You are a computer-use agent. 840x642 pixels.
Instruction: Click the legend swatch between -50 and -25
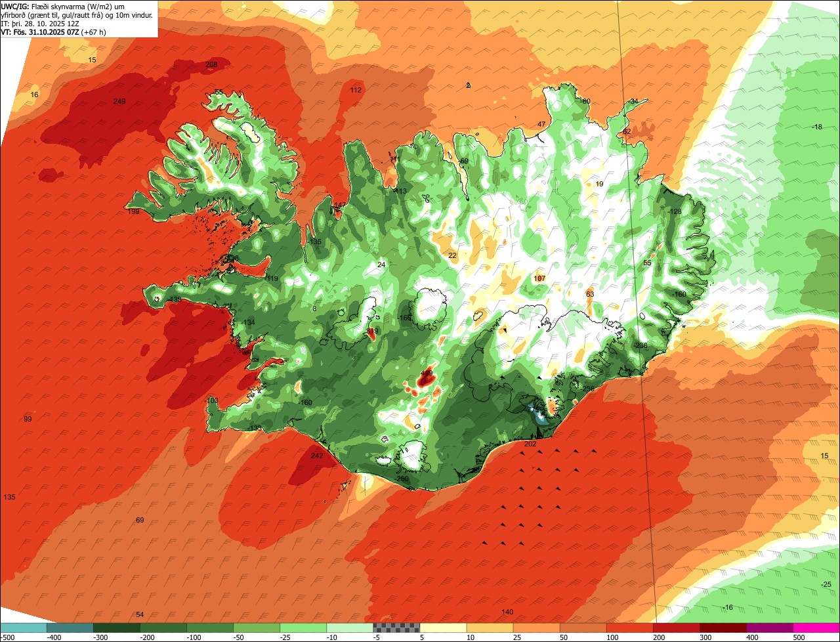pyautogui.click(x=257, y=628)
